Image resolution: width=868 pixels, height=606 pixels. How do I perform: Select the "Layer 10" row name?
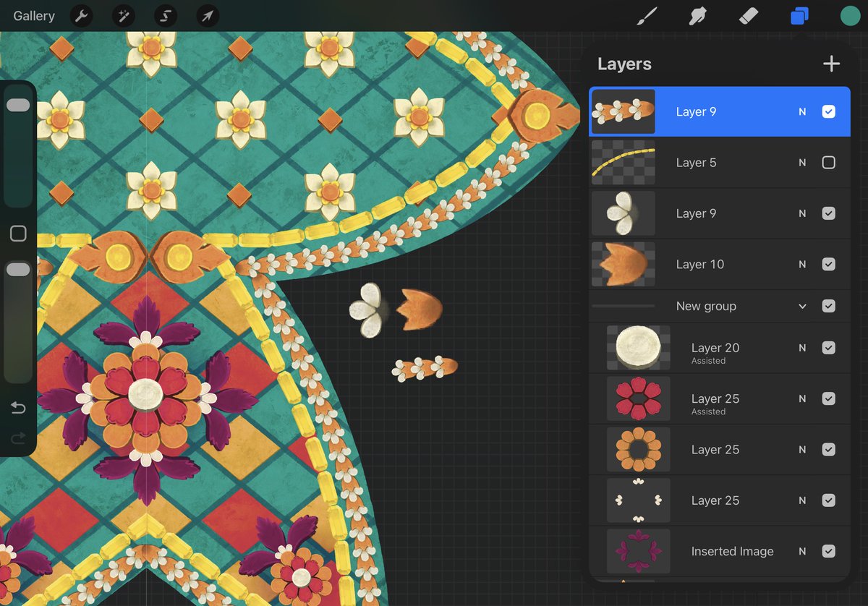click(x=699, y=264)
